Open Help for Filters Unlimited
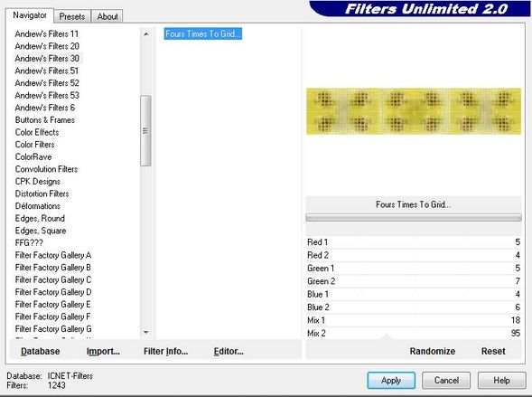The width and height of the screenshot is (532, 397). point(501,381)
